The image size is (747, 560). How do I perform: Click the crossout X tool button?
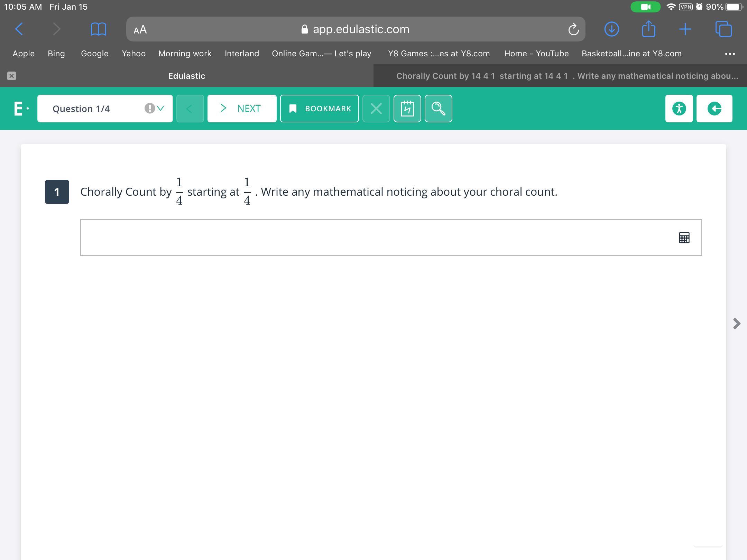pos(376,109)
